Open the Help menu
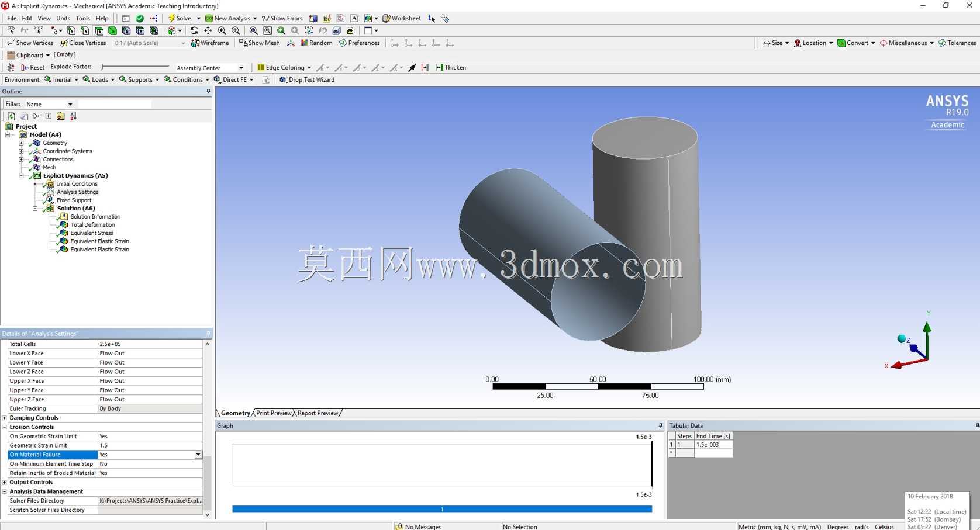The height and width of the screenshot is (530, 980). [x=102, y=18]
